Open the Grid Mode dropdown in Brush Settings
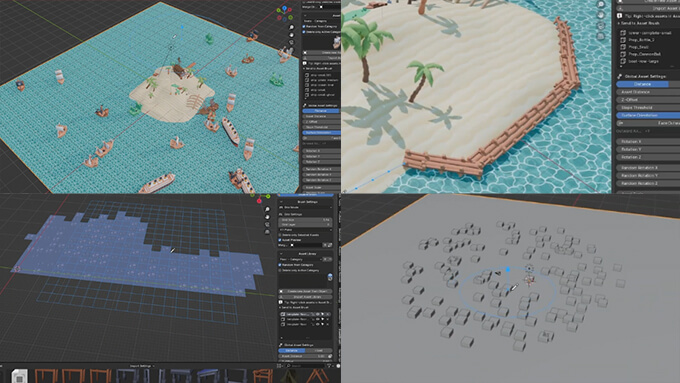The height and width of the screenshot is (383, 680). tap(305, 207)
